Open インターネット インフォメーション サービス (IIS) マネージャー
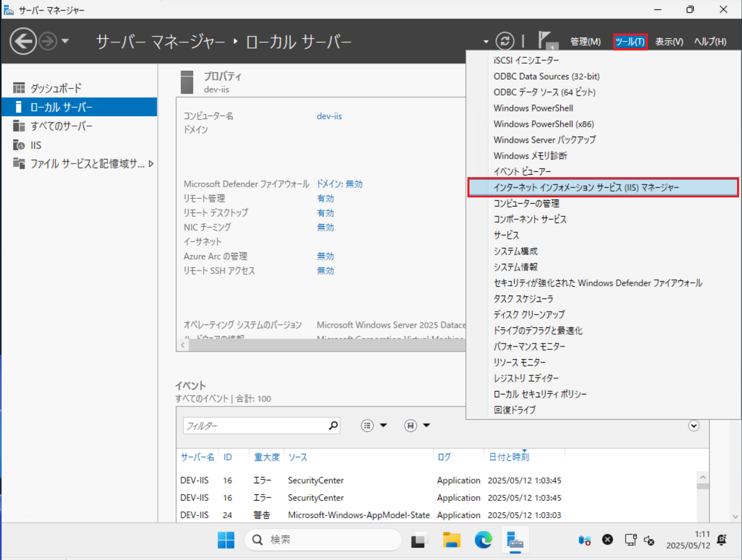742x560 pixels. pos(603,187)
